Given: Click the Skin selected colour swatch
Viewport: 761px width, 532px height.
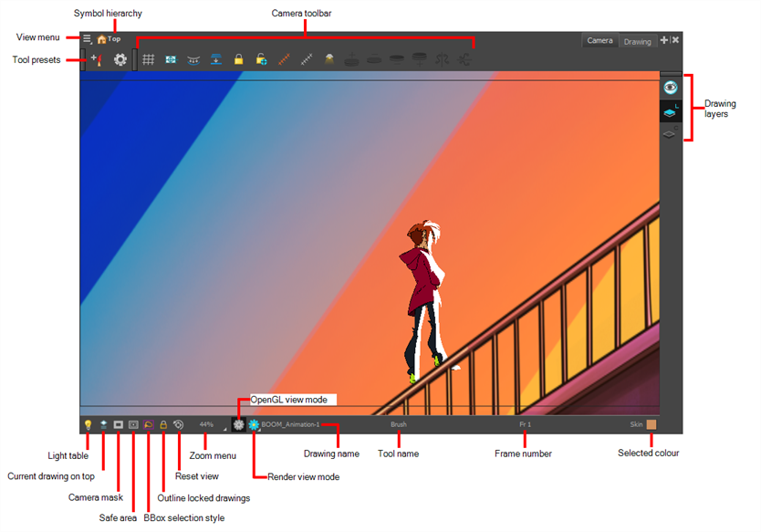Looking at the screenshot, I should tap(652, 424).
